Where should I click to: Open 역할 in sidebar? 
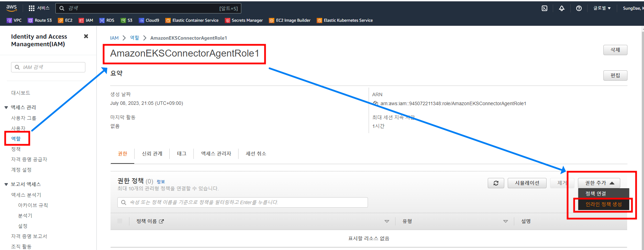point(16,139)
